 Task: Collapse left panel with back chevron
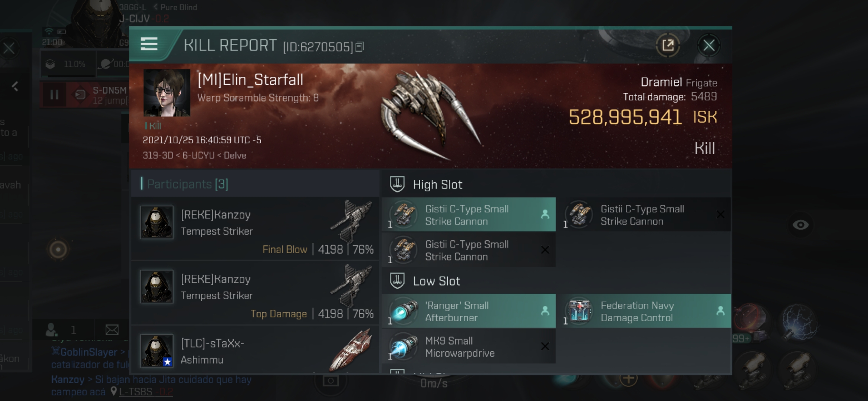point(15,87)
